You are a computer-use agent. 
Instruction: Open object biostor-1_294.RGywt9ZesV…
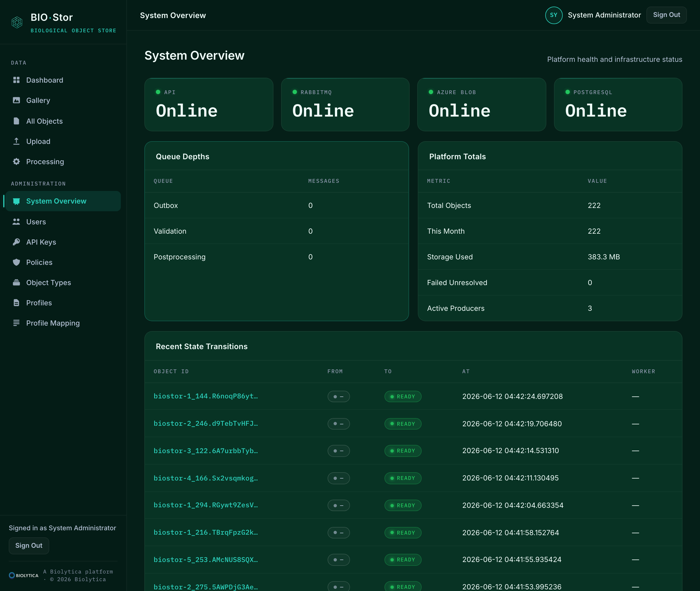(x=206, y=505)
